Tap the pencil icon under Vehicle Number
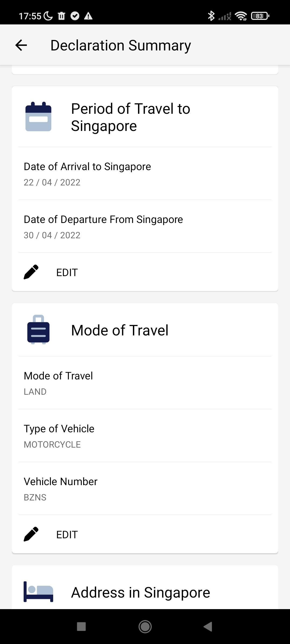 pyautogui.click(x=31, y=534)
